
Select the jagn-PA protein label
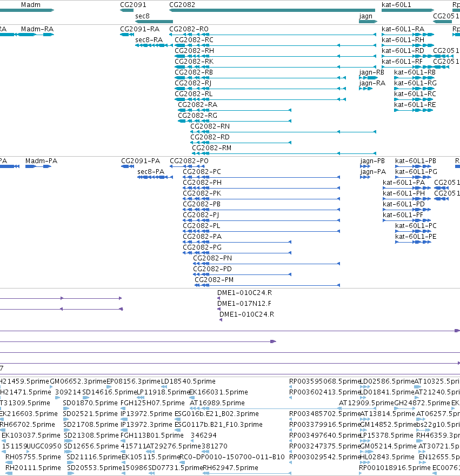point(373,172)
